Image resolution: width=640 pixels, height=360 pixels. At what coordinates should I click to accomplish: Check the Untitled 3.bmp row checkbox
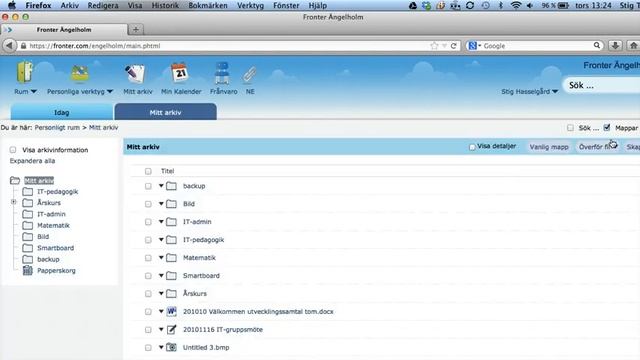148,348
